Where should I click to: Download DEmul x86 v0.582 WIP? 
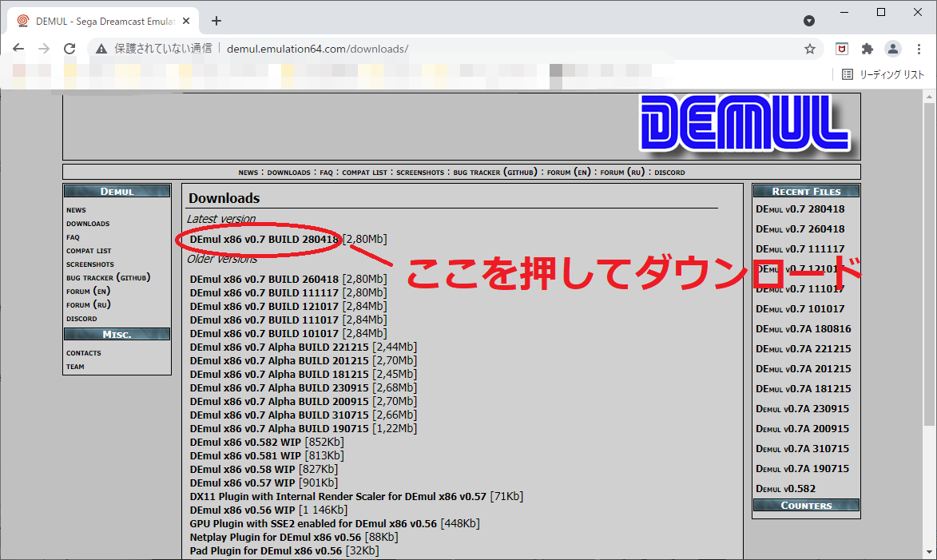(x=245, y=443)
